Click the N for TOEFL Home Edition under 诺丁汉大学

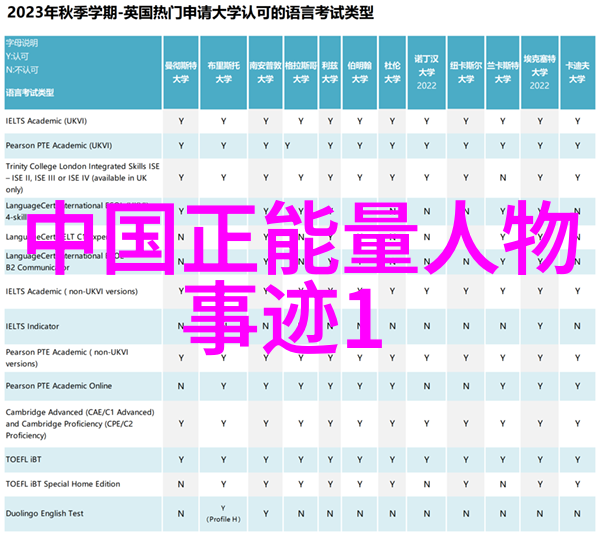(426, 484)
